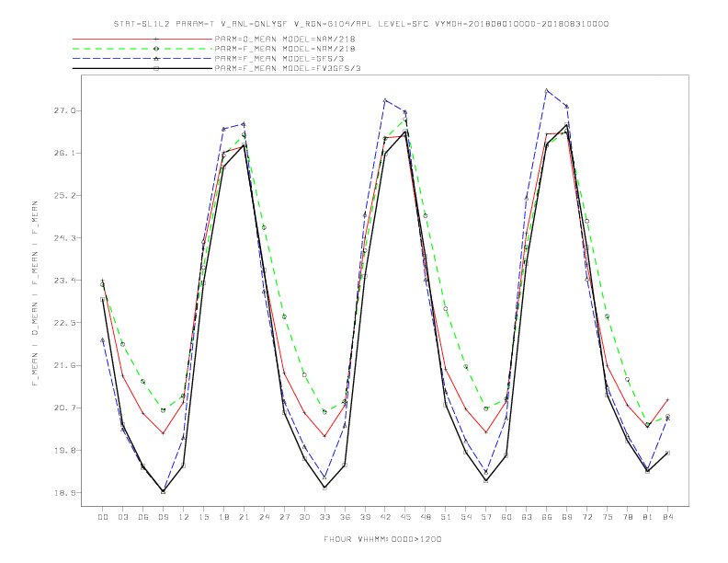This screenshot has height=563, width=728.
Task: Click x-axis tick label 63
Action: click(527, 517)
